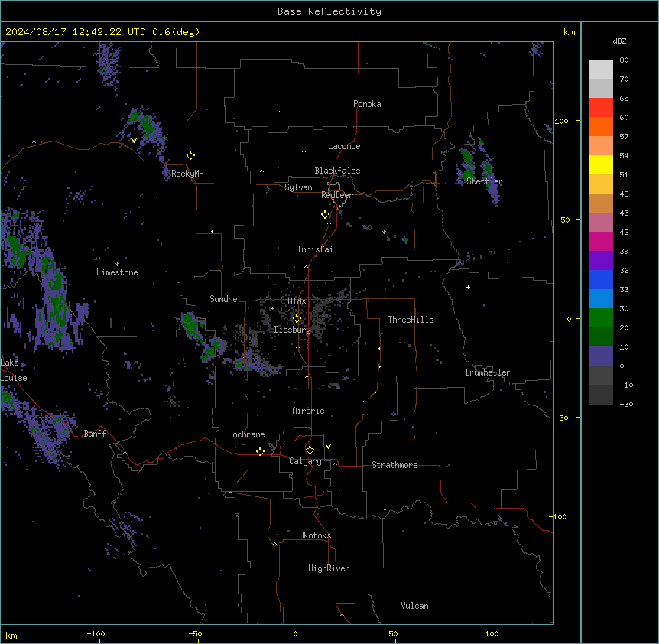Click the yellow radar marker at Olds

[x=297, y=319]
